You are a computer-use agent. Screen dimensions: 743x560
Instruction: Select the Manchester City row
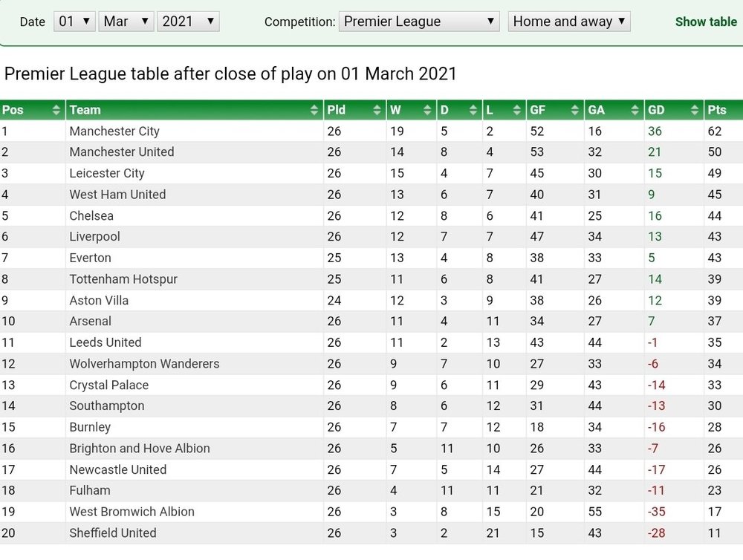(x=371, y=131)
